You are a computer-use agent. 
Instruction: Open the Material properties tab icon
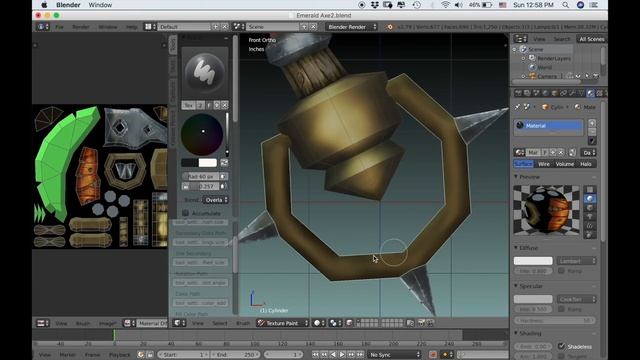[x=590, y=93]
